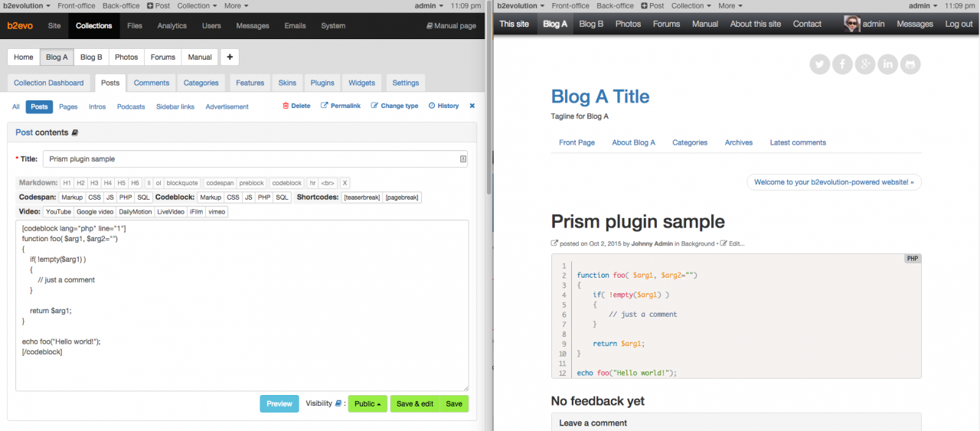980x431 pixels.
Task: Click the small icon inside the Title field
Action: click(x=462, y=159)
